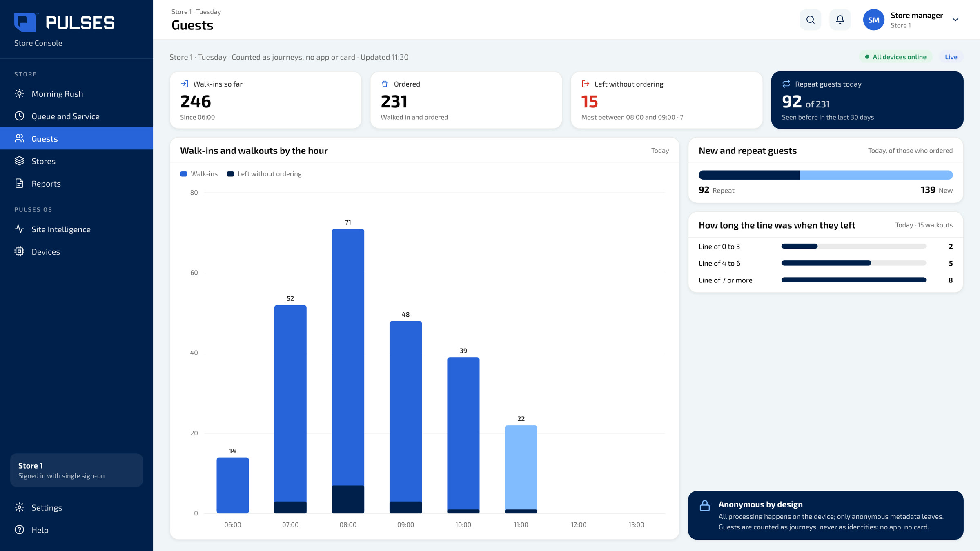Click the Live status badge
Viewport: 980px width, 551px height.
[951, 57]
